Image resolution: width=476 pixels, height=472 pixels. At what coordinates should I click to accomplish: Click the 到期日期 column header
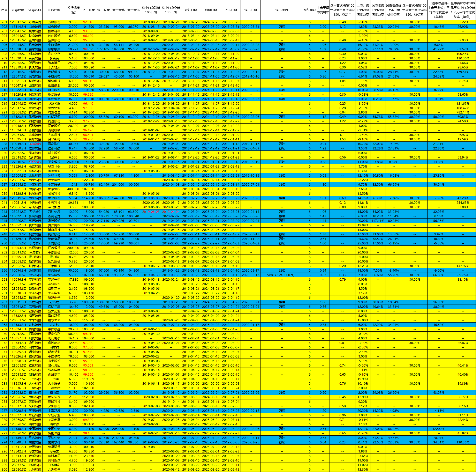211,10
